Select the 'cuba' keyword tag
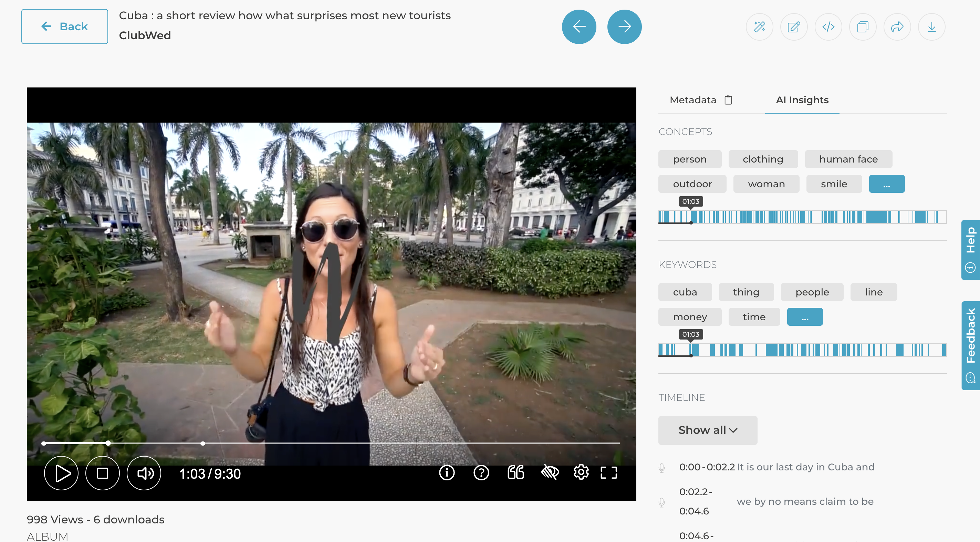Viewport: 980px width, 542px height. click(685, 292)
